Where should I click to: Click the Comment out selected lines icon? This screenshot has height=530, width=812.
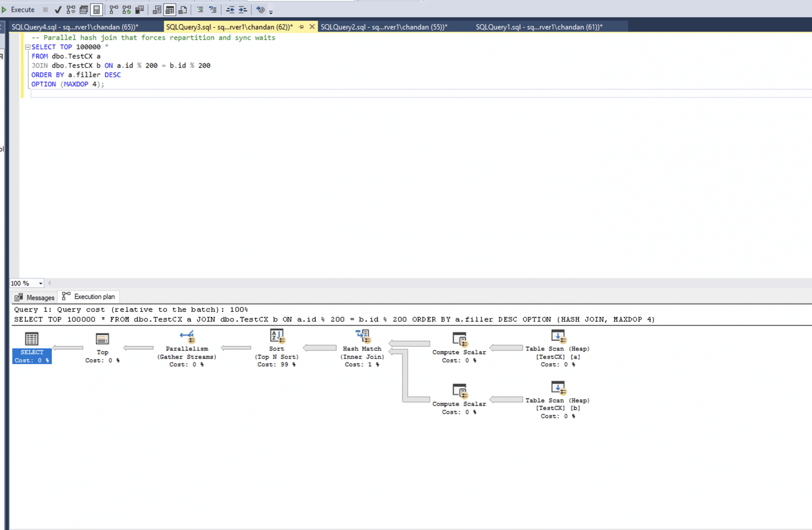(x=200, y=10)
